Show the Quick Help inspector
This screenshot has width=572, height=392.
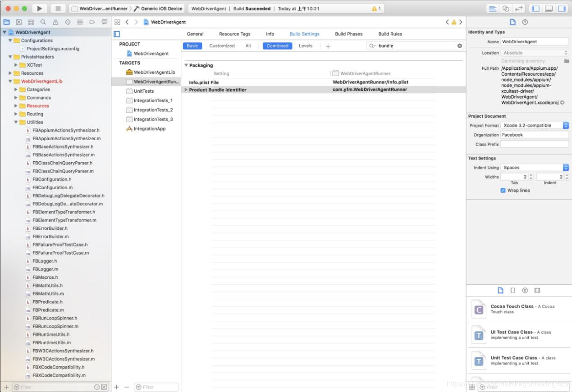coord(525,22)
